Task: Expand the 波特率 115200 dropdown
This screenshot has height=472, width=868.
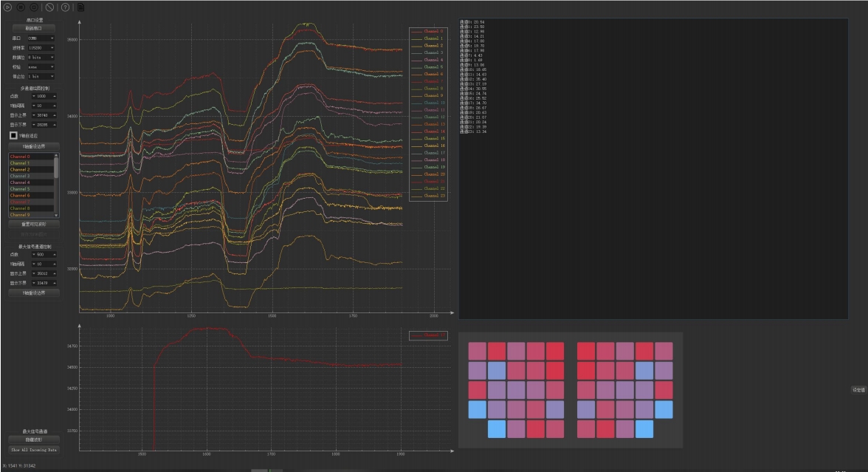Action: click(x=41, y=47)
